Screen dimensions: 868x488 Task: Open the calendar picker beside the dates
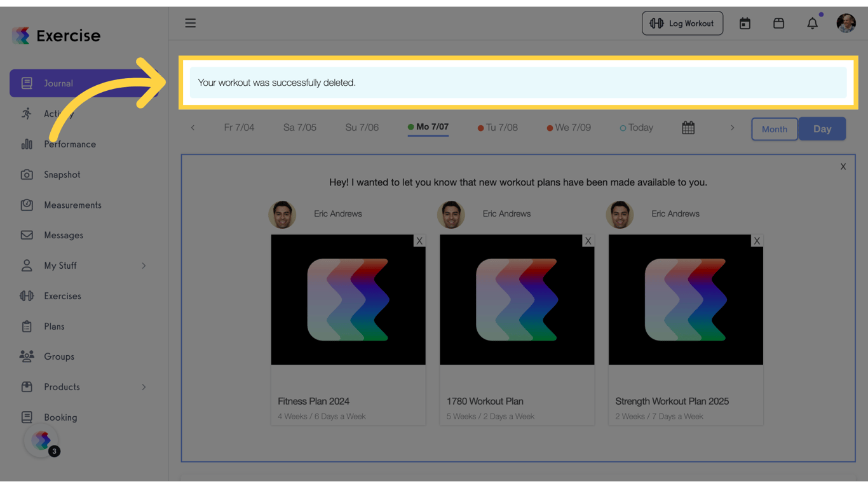(x=688, y=127)
